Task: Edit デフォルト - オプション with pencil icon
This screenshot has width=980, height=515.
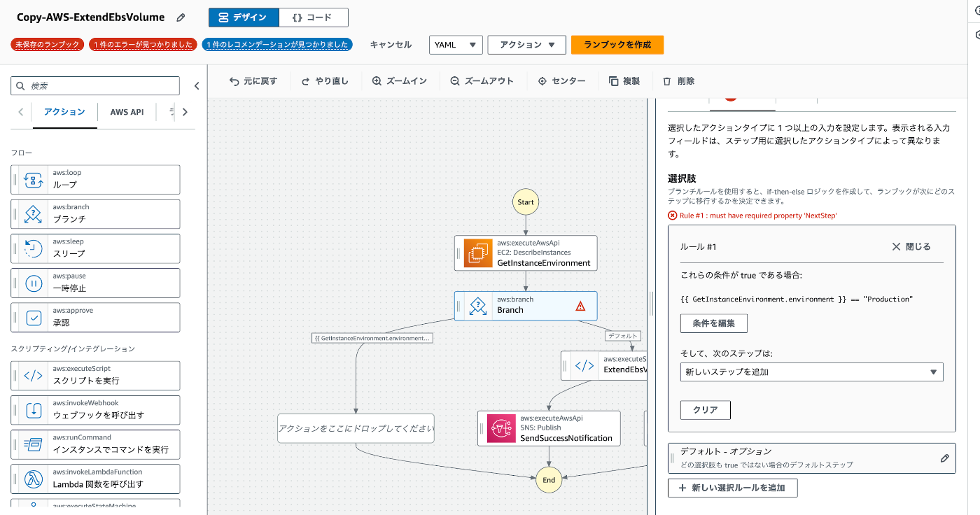Action: (x=944, y=458)
